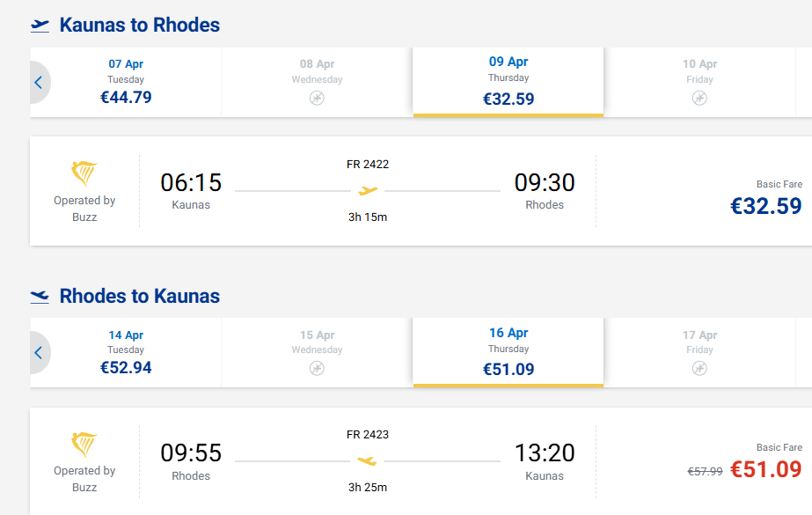Show earlier return dates with left arrow

pos(39,353)
